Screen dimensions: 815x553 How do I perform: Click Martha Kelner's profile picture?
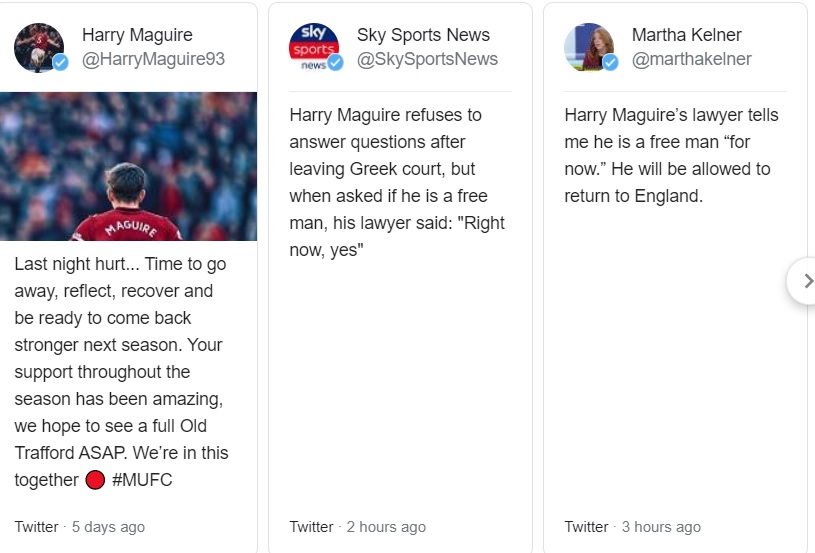[588, 46]
